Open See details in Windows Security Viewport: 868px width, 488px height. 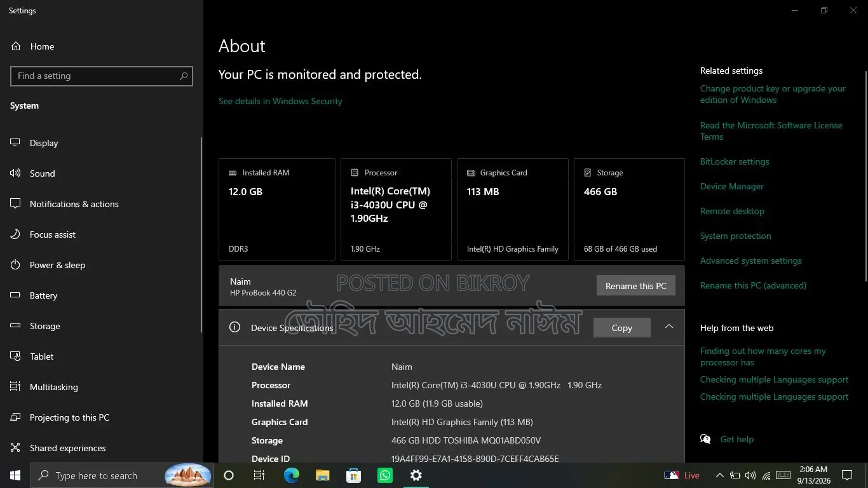(x=280, y=101)
